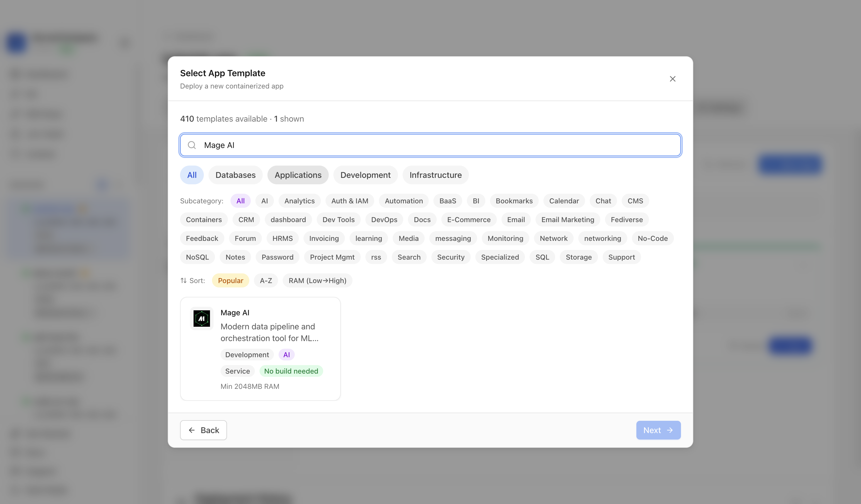Filter by learning subcategory
Viewport: 861px width, 504px height.
(x=369, y=238)
